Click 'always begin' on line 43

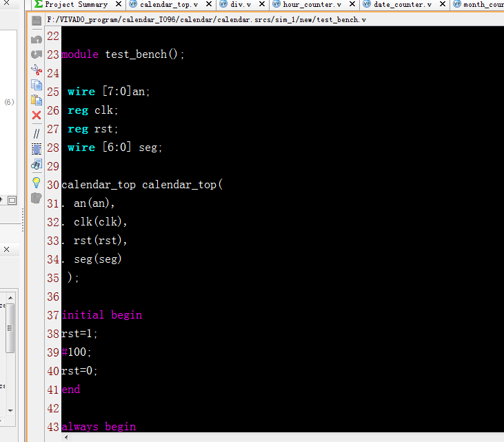99,427
